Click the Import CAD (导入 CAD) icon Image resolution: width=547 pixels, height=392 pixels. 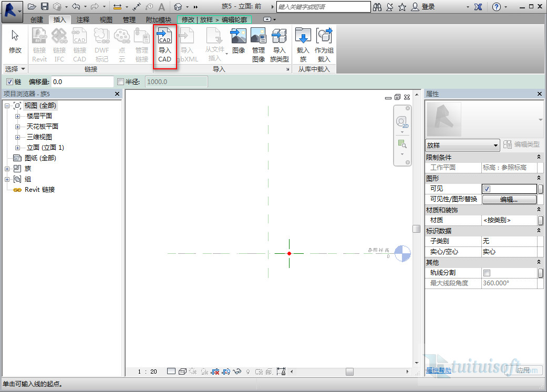click(x=164, y=45)
